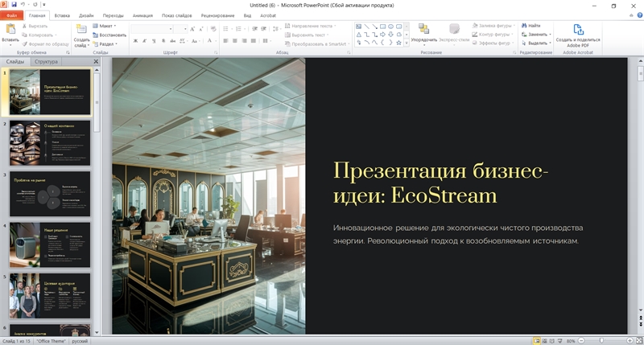Image resolution: width=644 pixels, height=345 pixels.
Task: Click zoom out minus button
Action: point(581,341)
